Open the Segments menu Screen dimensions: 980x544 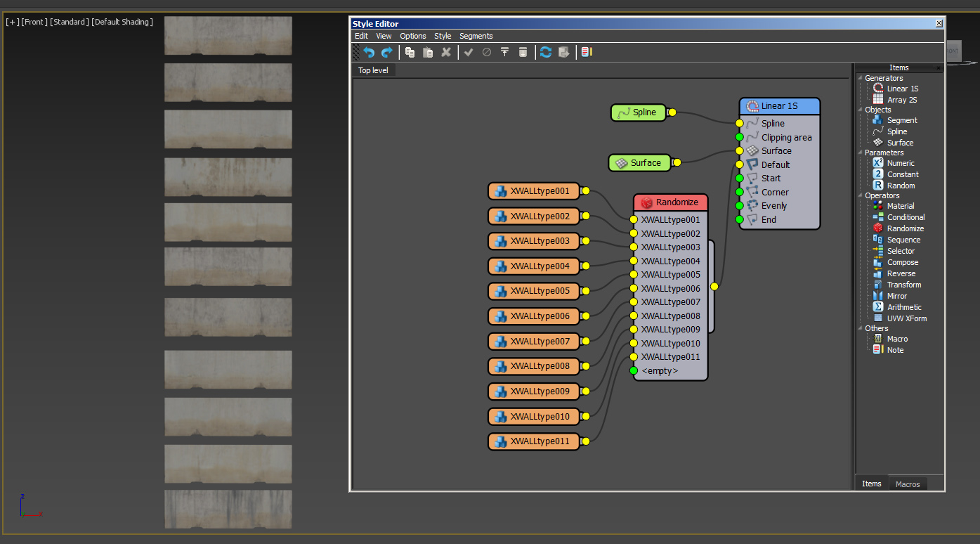click(476, 36)
